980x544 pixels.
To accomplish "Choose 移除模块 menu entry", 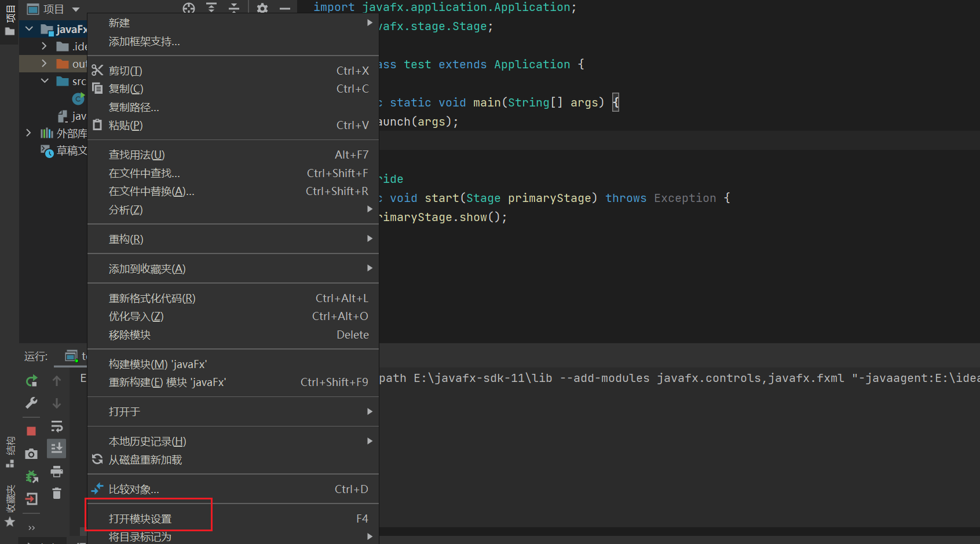I will coord(233,335).
